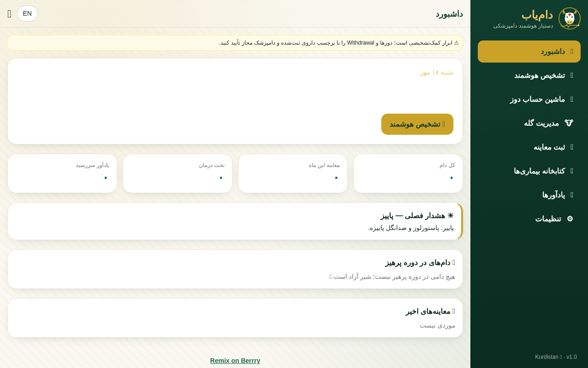Navigate to کتابخانه بیماری‌ها in the sidebar
The width and height of the screenshot is (588, 368).
point(529,171)
